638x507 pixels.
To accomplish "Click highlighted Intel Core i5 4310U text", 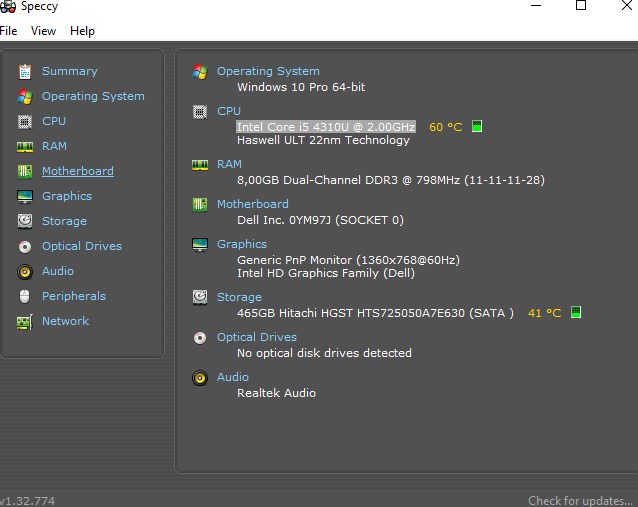I will click(x=326, y=127).
